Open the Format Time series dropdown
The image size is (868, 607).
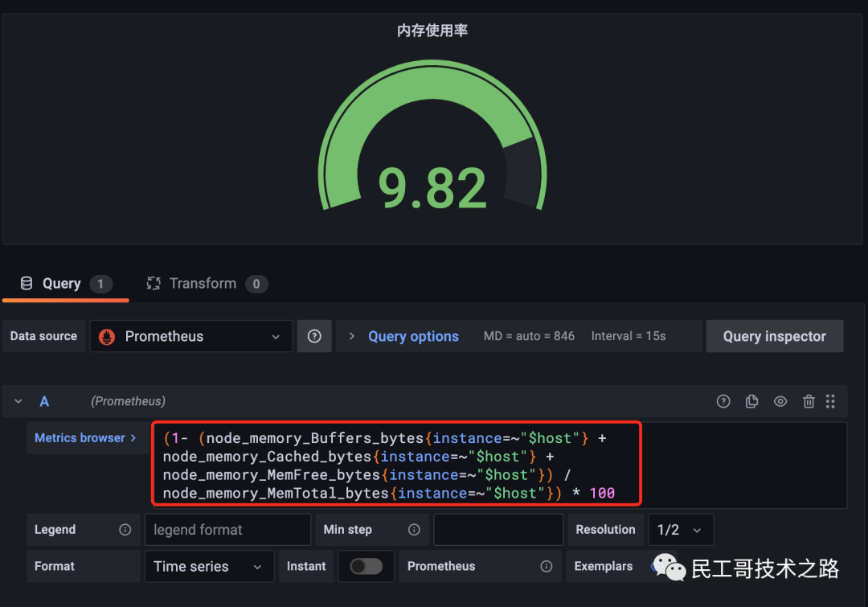tap(209, 566)
